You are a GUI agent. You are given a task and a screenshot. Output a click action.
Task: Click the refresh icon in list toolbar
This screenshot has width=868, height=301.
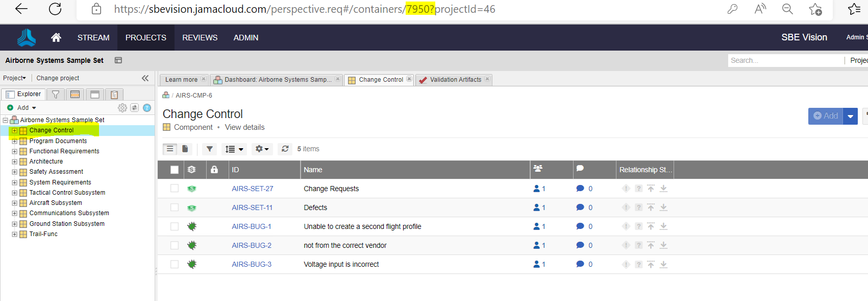click(x=285, y=149)
